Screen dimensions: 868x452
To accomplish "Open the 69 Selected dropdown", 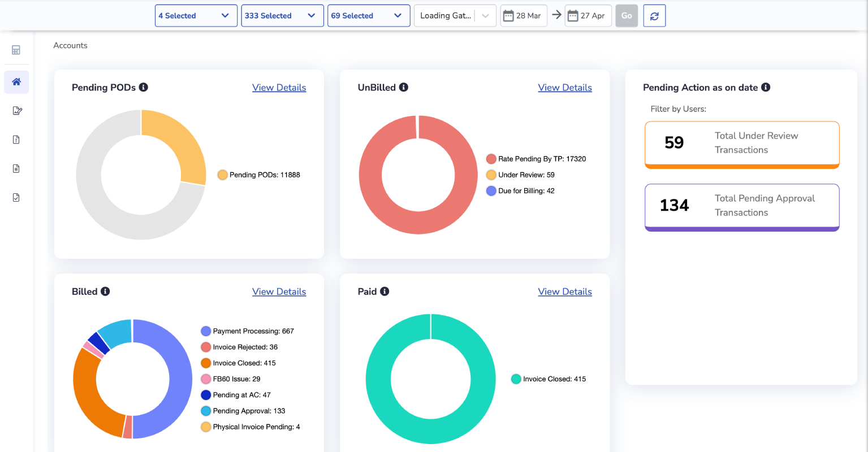I will point(369,16).
